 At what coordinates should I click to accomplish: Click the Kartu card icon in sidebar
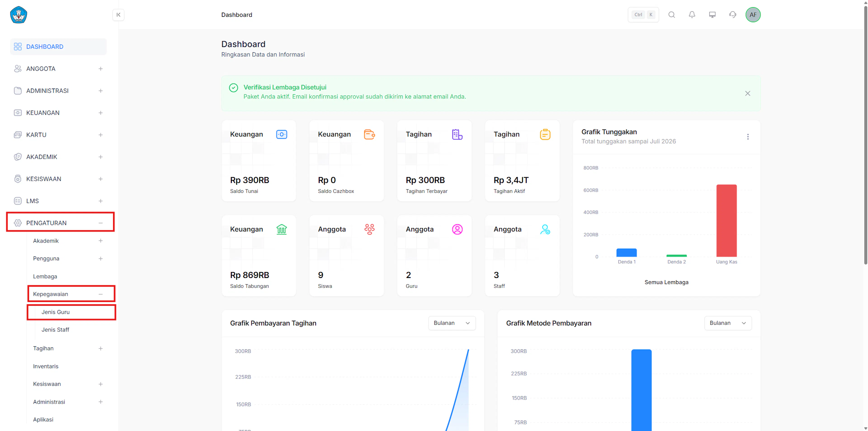(18, 135)
